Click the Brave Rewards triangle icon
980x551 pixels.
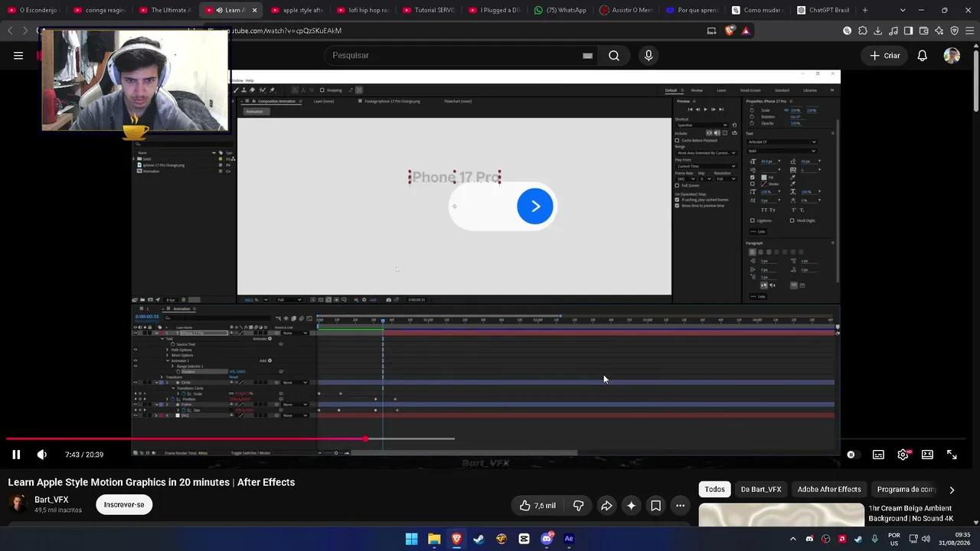pyautogui.click(x=746, y=31)
